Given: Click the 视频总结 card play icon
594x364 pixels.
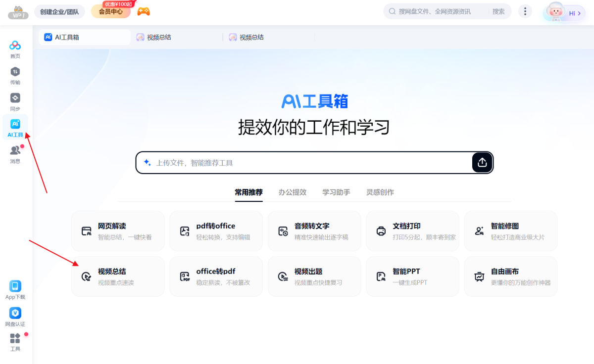Looking at the screenshot, I should [x=87, y=276].
